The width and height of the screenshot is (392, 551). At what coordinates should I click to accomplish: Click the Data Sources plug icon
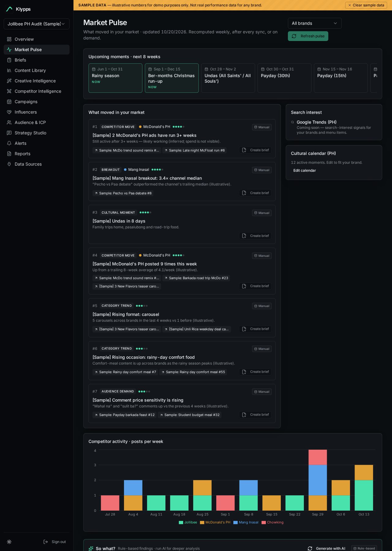(9, 164)
